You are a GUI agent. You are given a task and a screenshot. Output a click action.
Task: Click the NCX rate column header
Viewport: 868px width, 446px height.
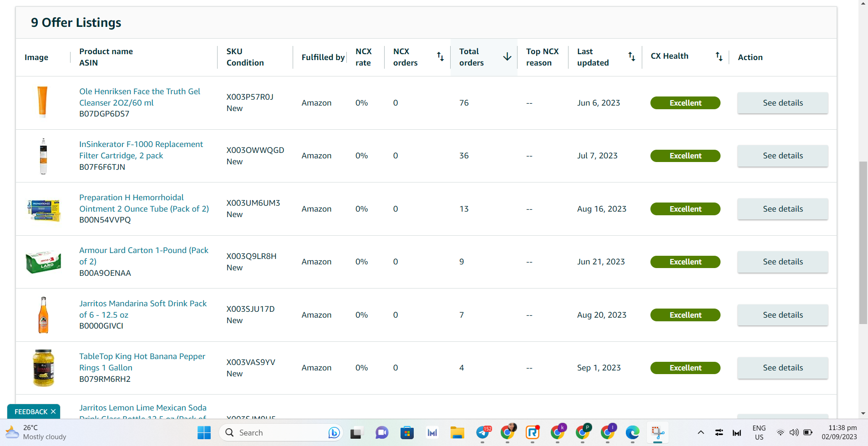click(x=363, y=57)
